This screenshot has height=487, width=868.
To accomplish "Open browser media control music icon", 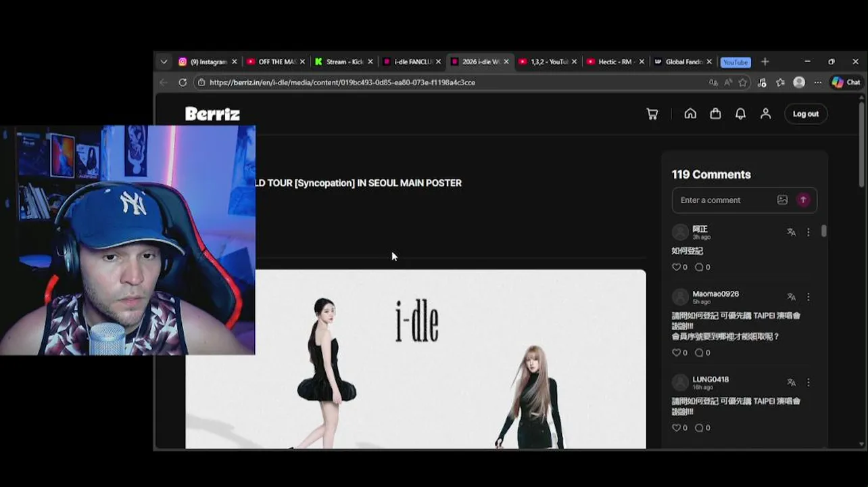I will click(x=762, y=83).
